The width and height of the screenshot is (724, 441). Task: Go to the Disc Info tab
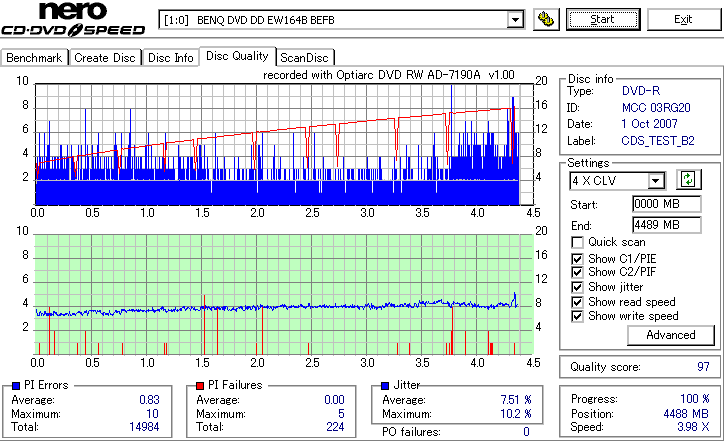(x=170, y=58)
